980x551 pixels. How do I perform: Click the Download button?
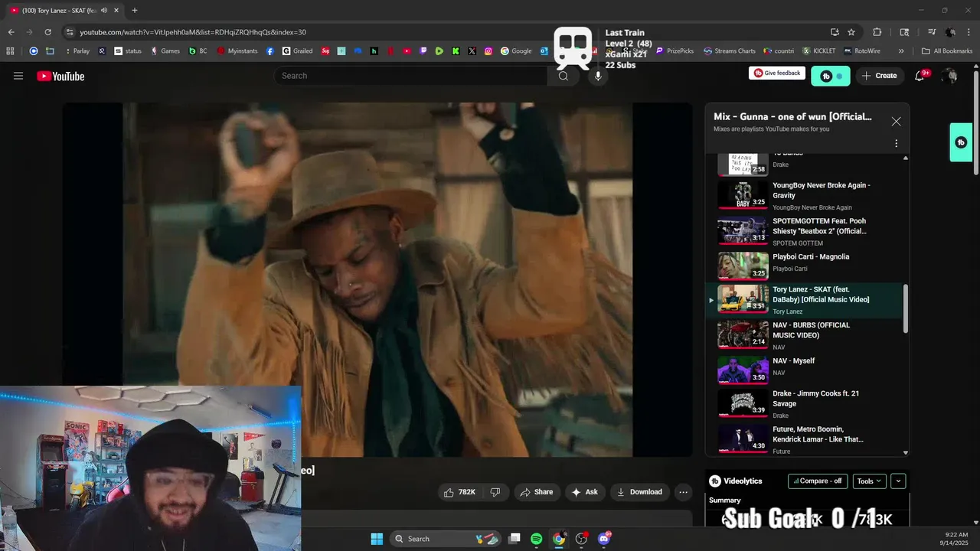639,492
